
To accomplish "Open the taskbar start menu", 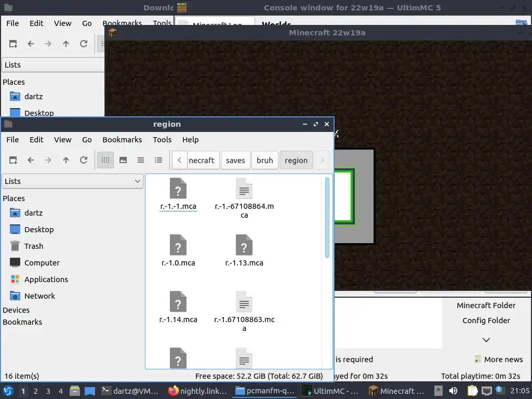I will pos(8,391).
